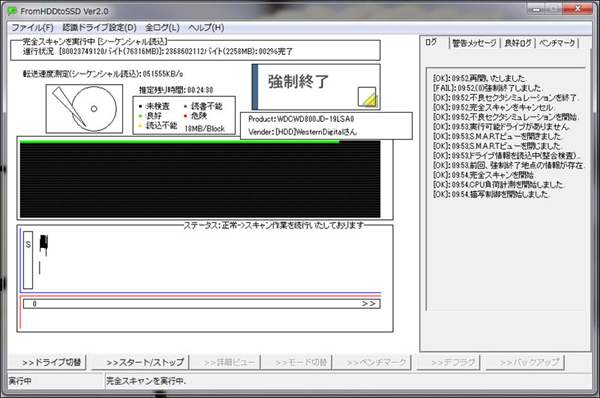Click the ステータス:正常 status label
This screenshot has width=600, height=398.
point(273,225)
